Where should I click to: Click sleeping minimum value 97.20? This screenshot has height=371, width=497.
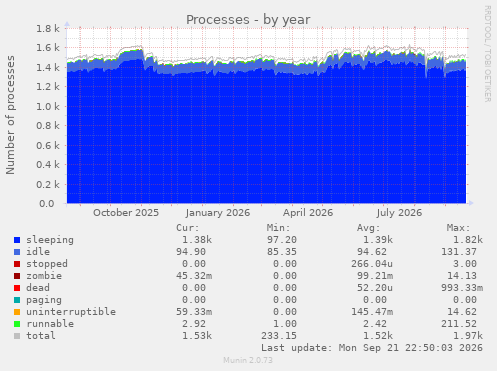282,240
